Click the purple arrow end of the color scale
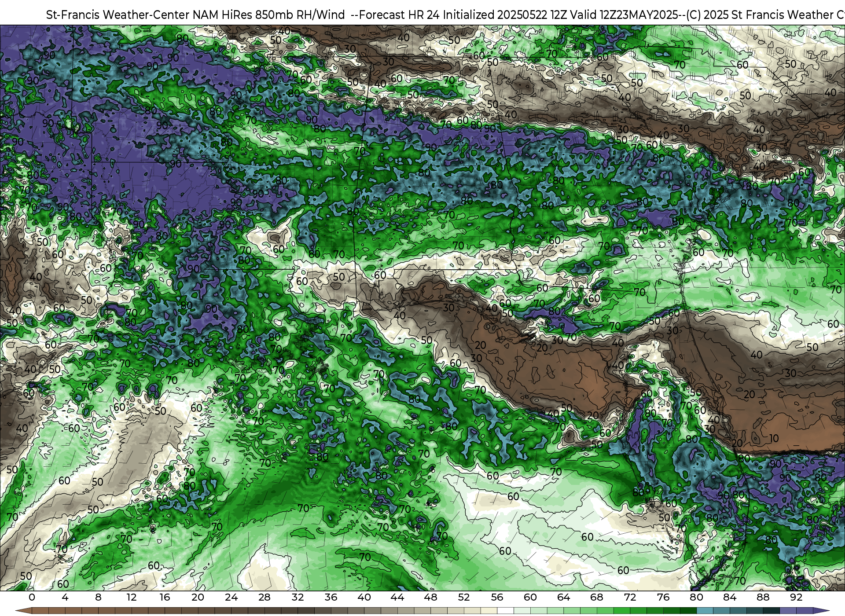The image size is (845, 616). point(821,611)
